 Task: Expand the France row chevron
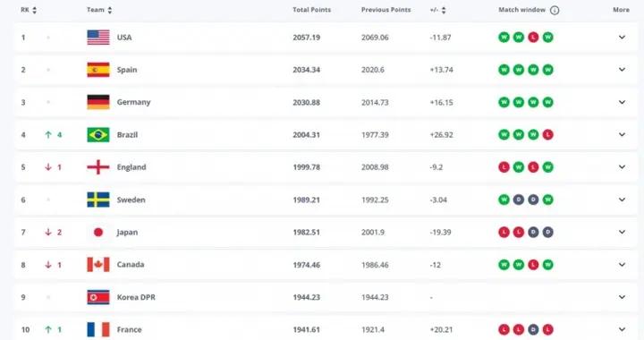coord(622,329)
